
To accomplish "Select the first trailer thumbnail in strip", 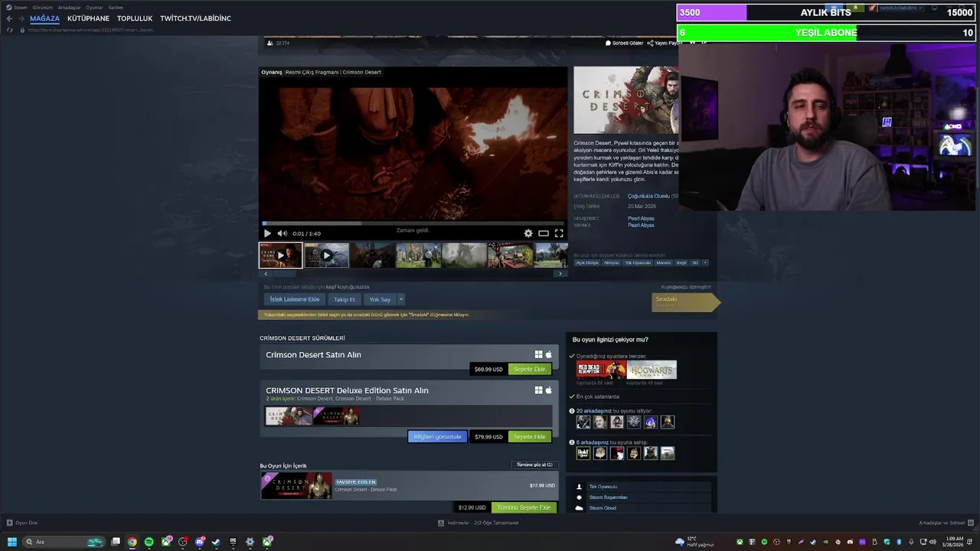I will pyautogui.click(x=280, y=255).
